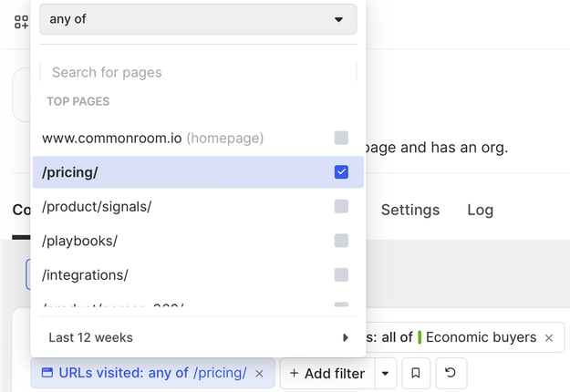Select the /integrations/ page checkbox
The height and width of the screenshot is (392, 570).
(x=341, y=274)
